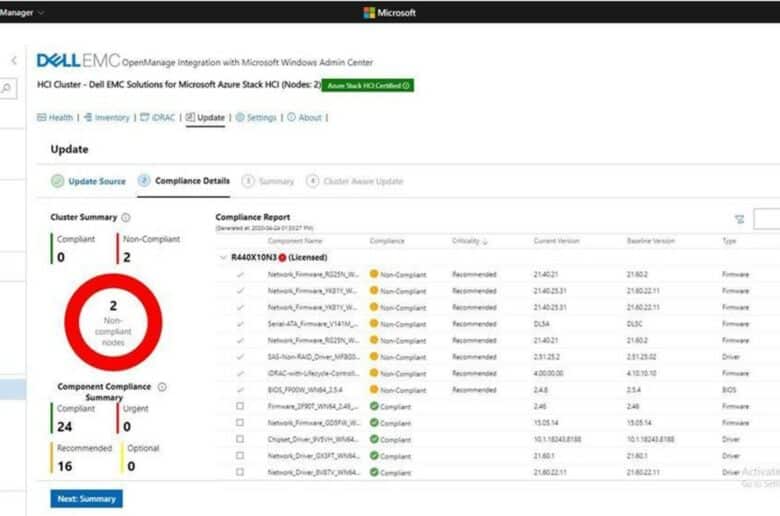This screenshot has height=516, width=780.
Task: Click the Component Compliance Summary info icon
Action: pos(162,387)
